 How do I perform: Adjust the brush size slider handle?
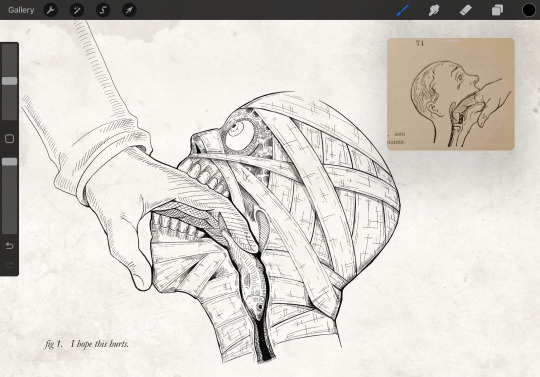(10, 81)
